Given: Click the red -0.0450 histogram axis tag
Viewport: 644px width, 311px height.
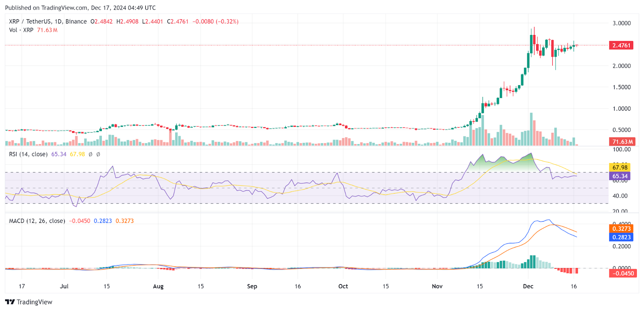Looking at the screenshot, I should pyautogui.click(x=623, y=274).
